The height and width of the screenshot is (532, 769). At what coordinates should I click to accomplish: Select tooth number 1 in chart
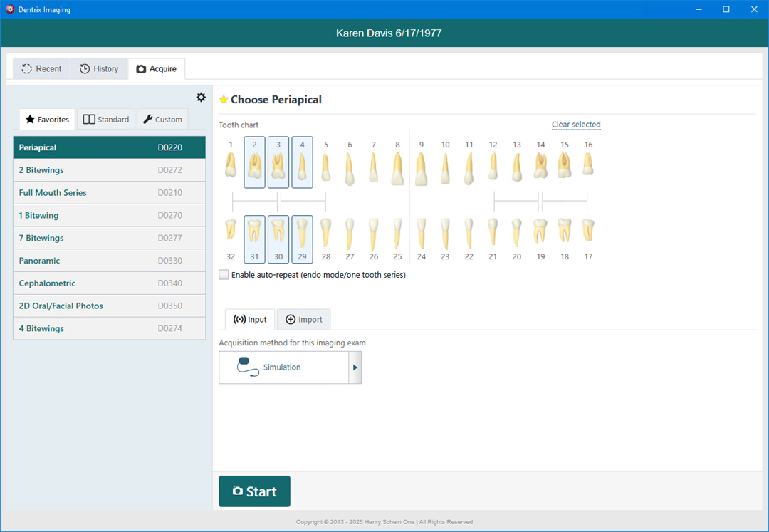(231, 165)
